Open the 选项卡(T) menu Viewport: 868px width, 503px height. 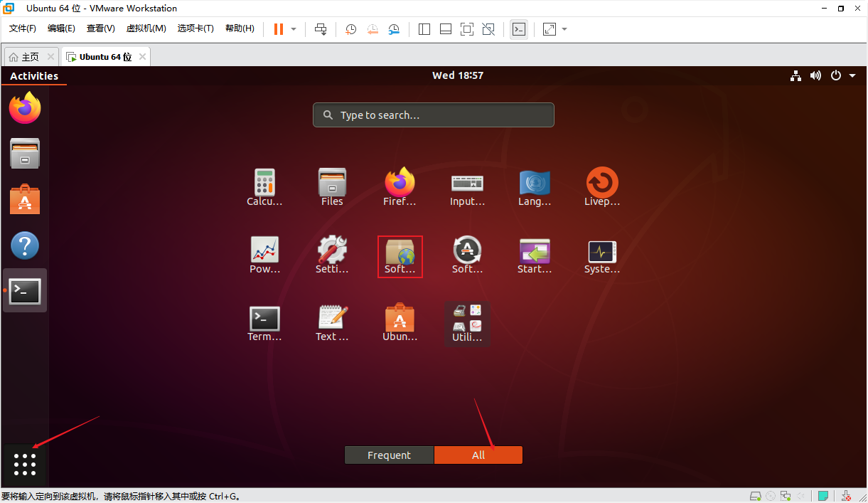195,28
